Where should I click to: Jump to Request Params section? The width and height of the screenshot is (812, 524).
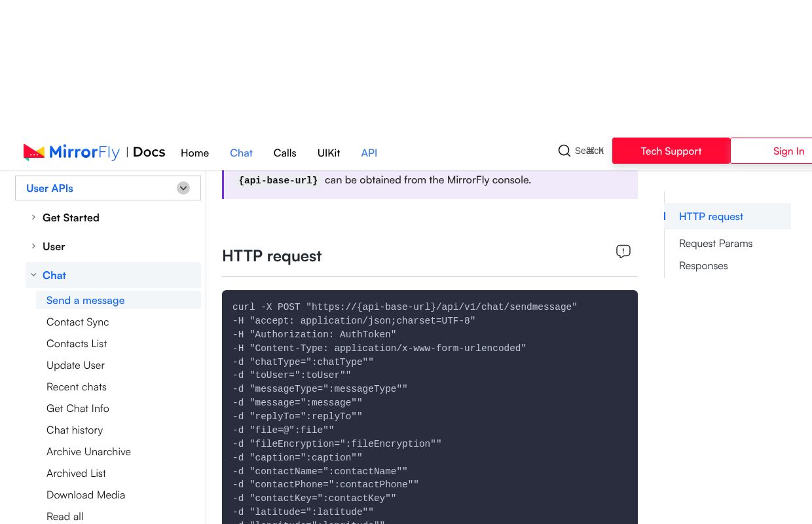pos(716,243)
